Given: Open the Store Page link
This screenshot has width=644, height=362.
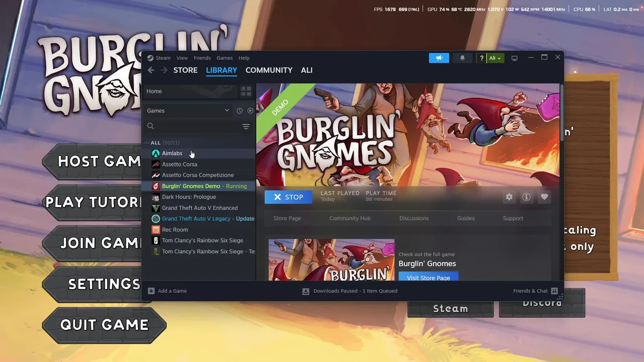Looking at the screenshot, I should [x=287, y=218].
